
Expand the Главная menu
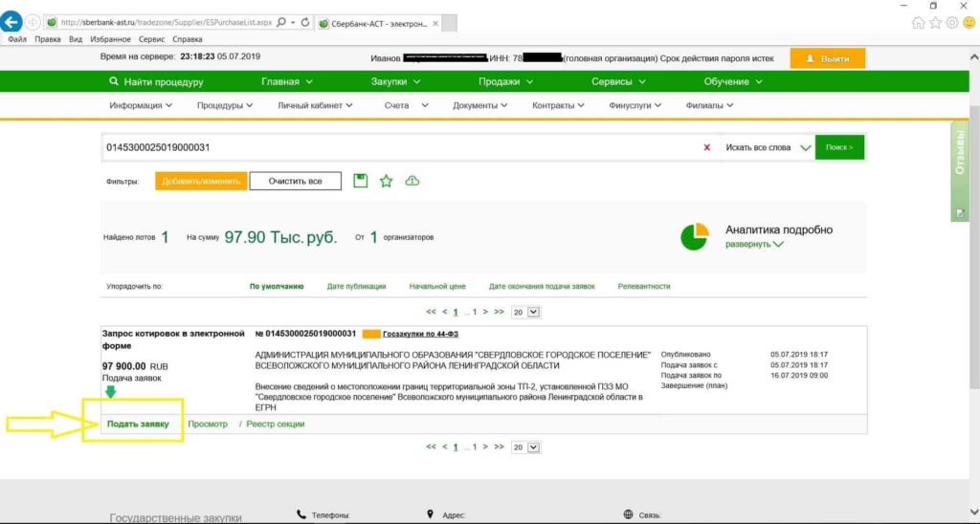coord(287,82)
